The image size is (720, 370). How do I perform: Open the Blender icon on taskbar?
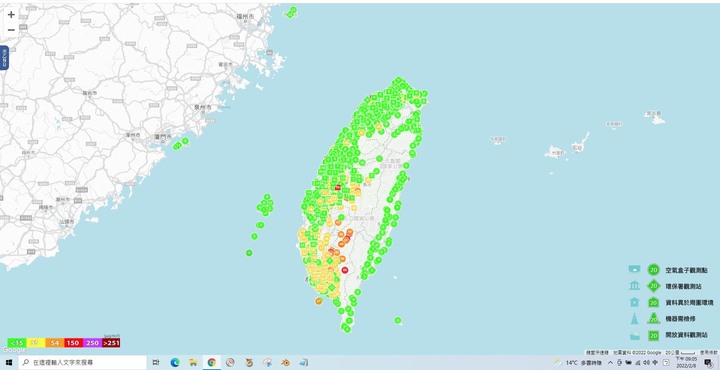point(286,363)
